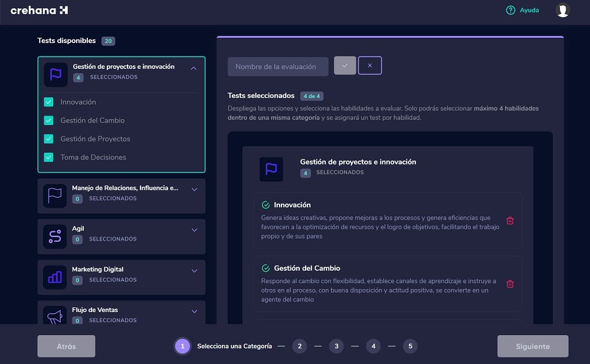Viewport: 590px width, 364px height.
Task: Remove Gestión del Cambio using trash icon
Action: click(510, 284)
